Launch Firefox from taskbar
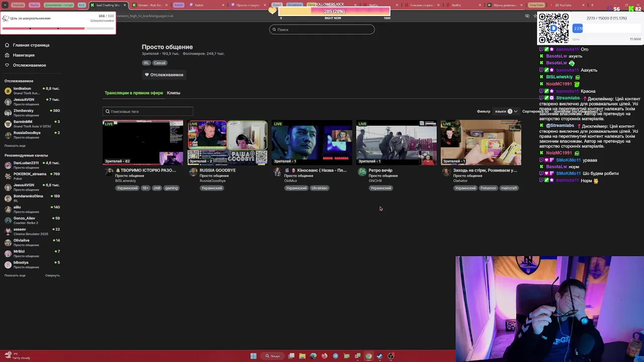Image resolution: width=644 pixels, height=362 pixels. [x=325, y=356]
